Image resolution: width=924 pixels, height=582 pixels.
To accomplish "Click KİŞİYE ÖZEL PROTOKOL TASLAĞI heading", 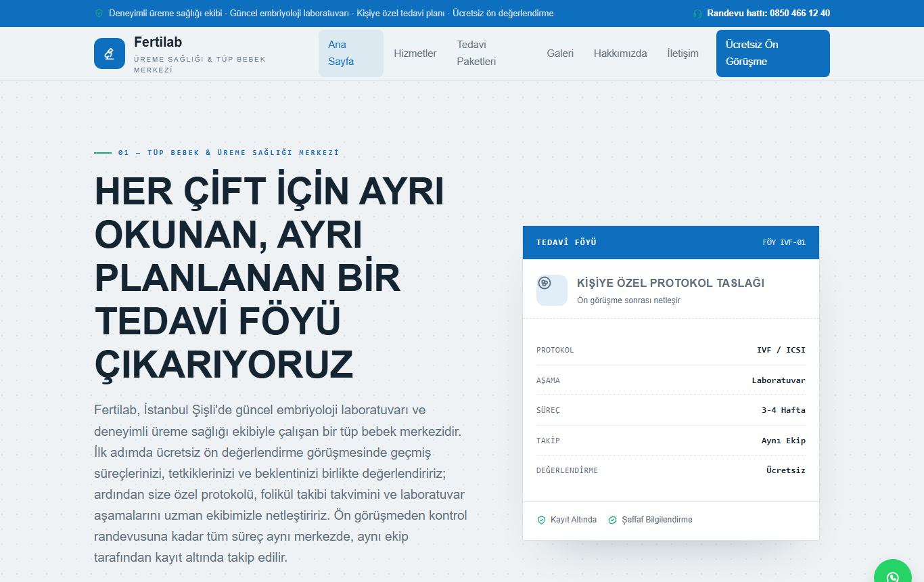I will (x=670, y=283).
